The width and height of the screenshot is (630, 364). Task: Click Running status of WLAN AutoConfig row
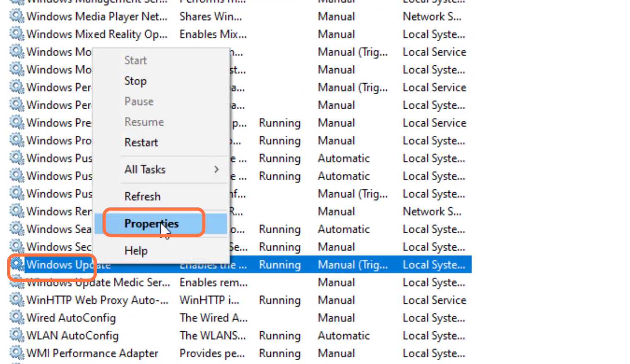pos(279,336)
